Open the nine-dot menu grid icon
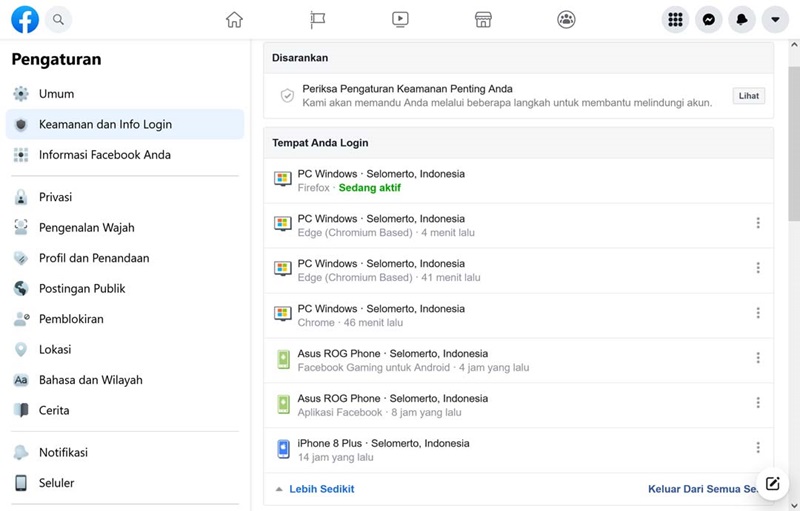This screenshot has height=511, width=800. point(675,20)
